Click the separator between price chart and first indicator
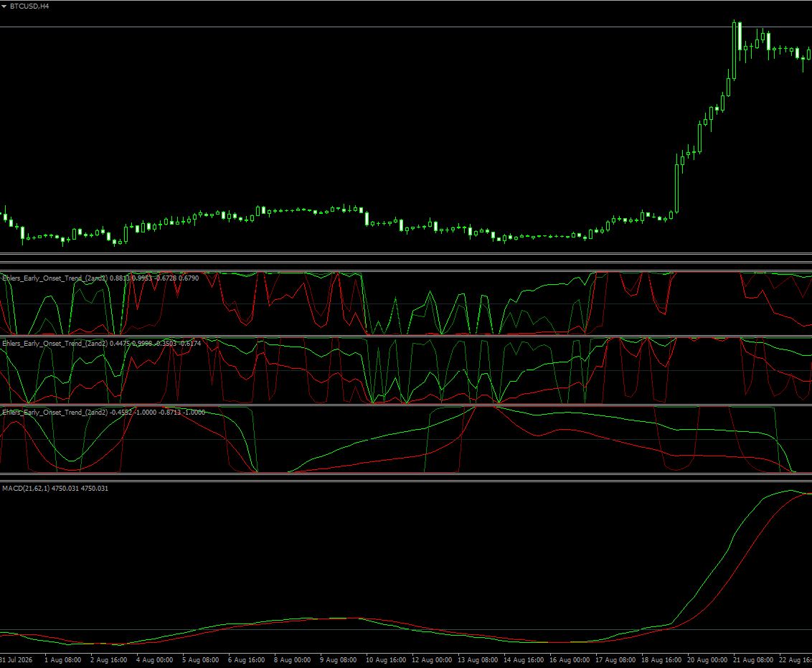The width and height of the screenshot is (812, 668). click(406, 254)
